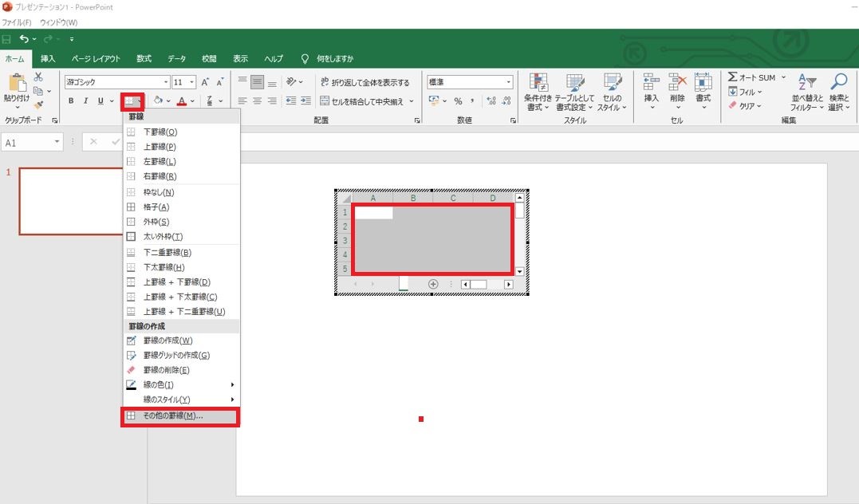859x504 pixels.
Task: Click the Insert cells (挿入) icon
Action: point(652,82)
